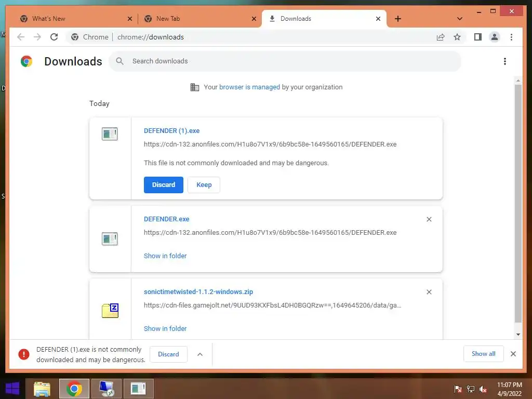The height and width of the screenshot is (399, 532).
Task: Click the Today date heading
Action: 99,103
